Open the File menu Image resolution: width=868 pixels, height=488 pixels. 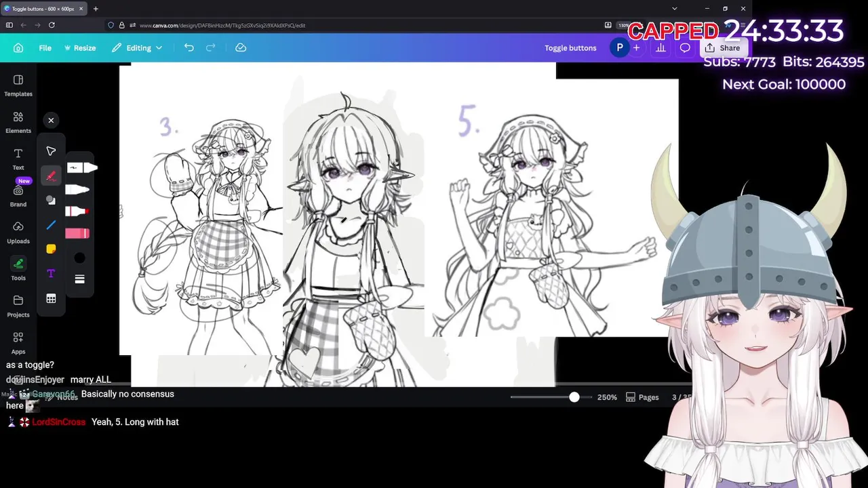(45, 48)
